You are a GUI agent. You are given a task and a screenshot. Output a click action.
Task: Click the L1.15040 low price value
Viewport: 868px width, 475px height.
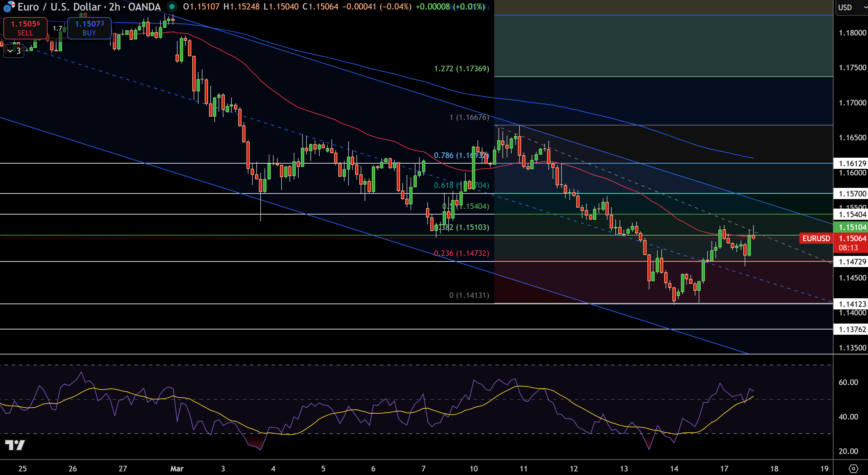(x=281, y=7)
